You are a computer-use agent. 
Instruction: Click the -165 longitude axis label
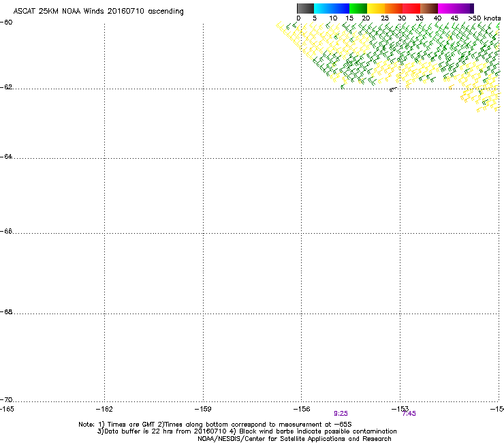(x=7, y=409)
